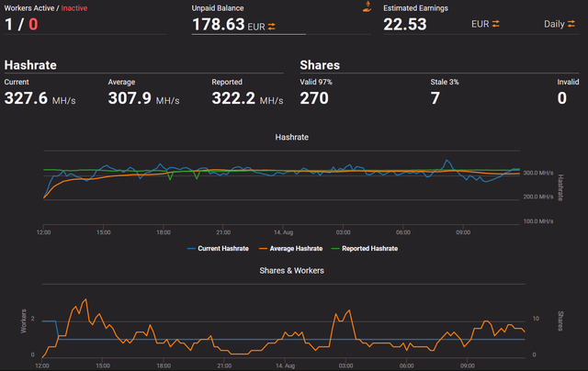The height and width of the screenshot is (371, 588).
Task: Click the Daily label in Estimated Earnings
Action: click(554, 24)
